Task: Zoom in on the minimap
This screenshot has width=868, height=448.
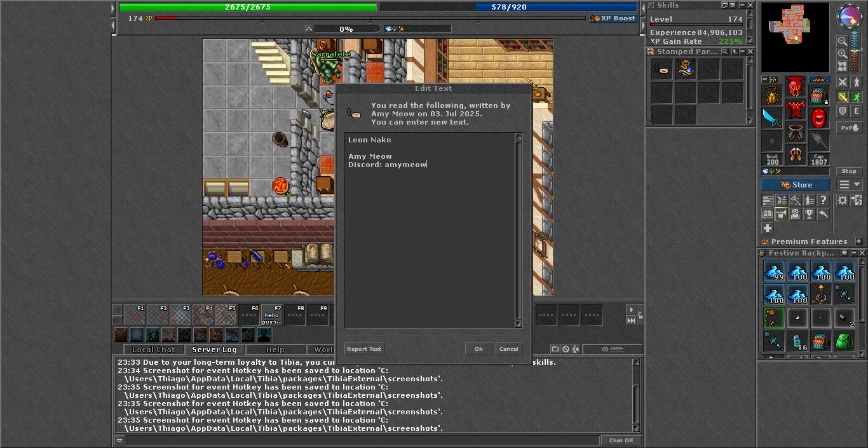Action: click(843, 54)
